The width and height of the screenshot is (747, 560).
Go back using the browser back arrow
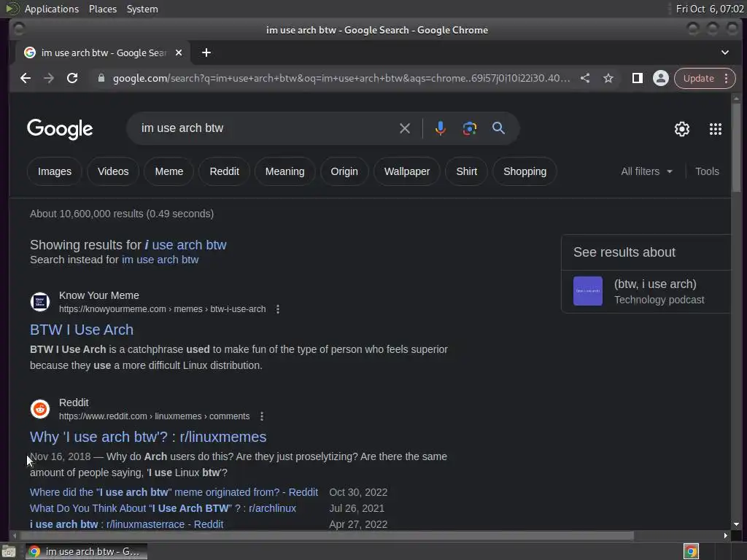point(26,78)
